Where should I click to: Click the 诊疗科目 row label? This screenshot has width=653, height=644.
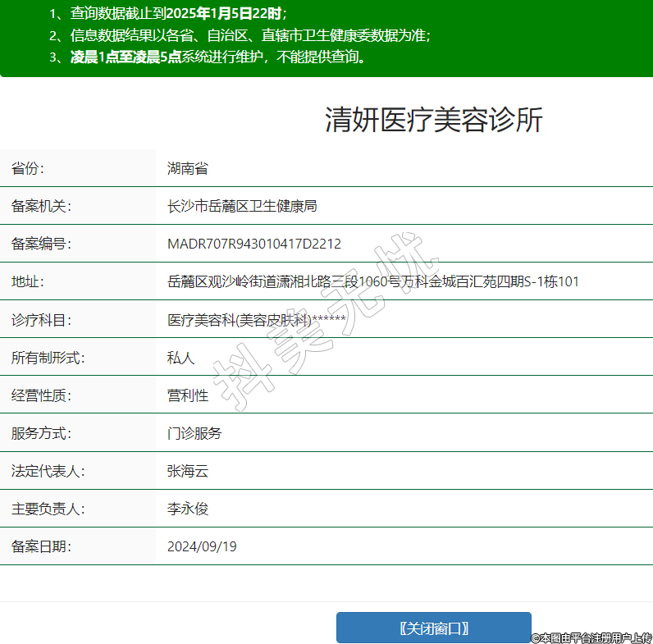pyautogui.click(x=41, y=319)
